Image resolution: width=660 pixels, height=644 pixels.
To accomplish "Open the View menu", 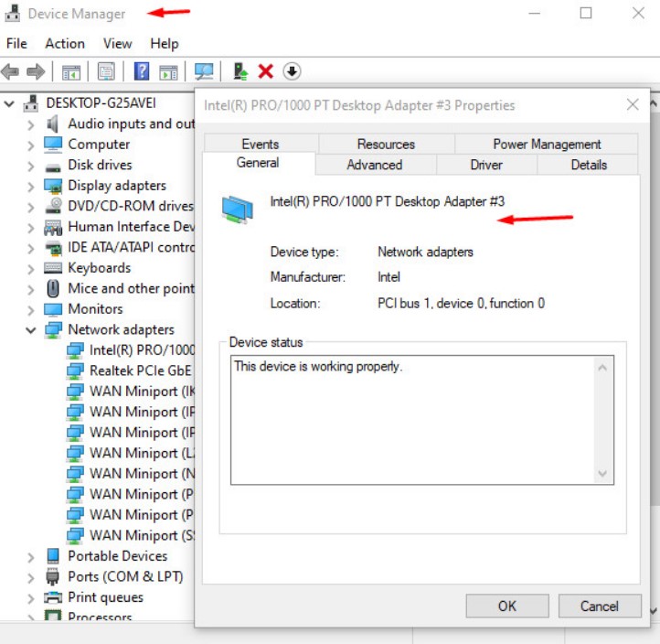I will pyautogui.click(x=117, y=44).
